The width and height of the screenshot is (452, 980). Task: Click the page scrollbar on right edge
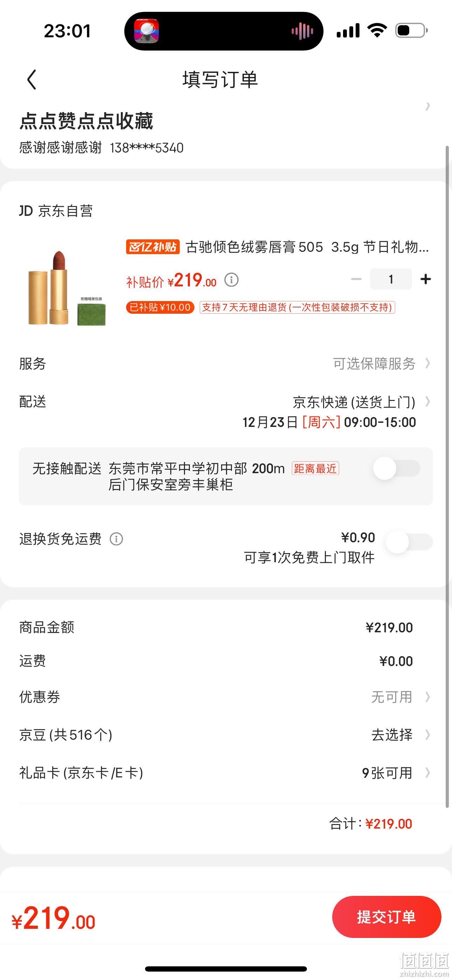[447, 476]
